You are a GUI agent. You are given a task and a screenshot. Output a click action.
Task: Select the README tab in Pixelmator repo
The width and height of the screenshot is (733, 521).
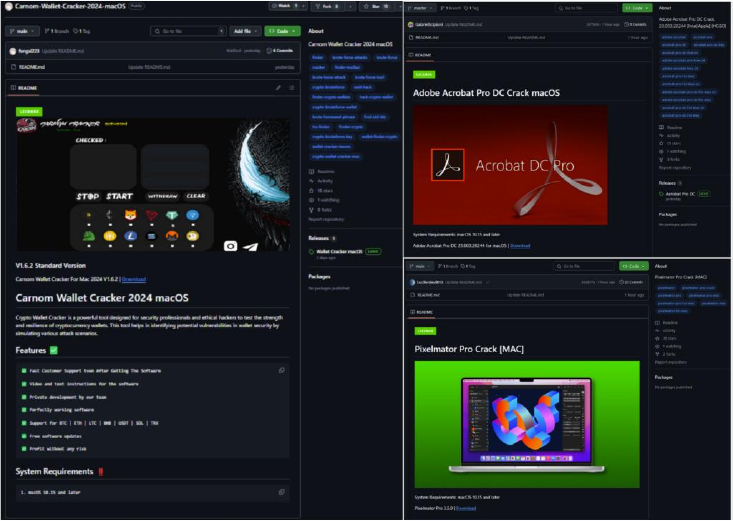[x=422, y=312]
